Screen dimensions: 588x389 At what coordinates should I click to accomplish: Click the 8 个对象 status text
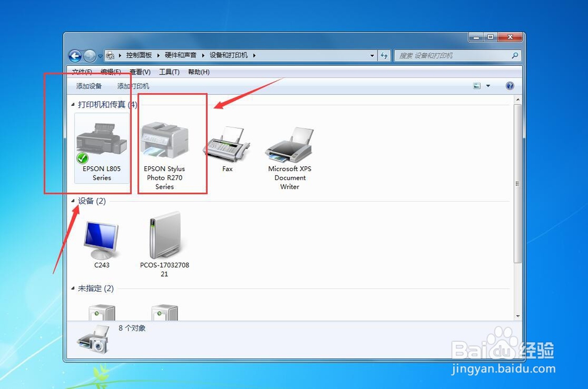point(132,328)
